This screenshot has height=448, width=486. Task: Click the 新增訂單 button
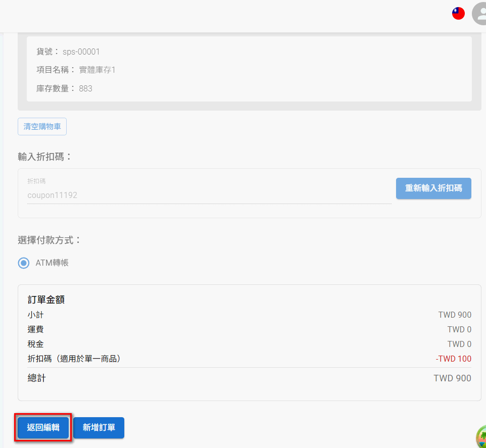(99, 428)
